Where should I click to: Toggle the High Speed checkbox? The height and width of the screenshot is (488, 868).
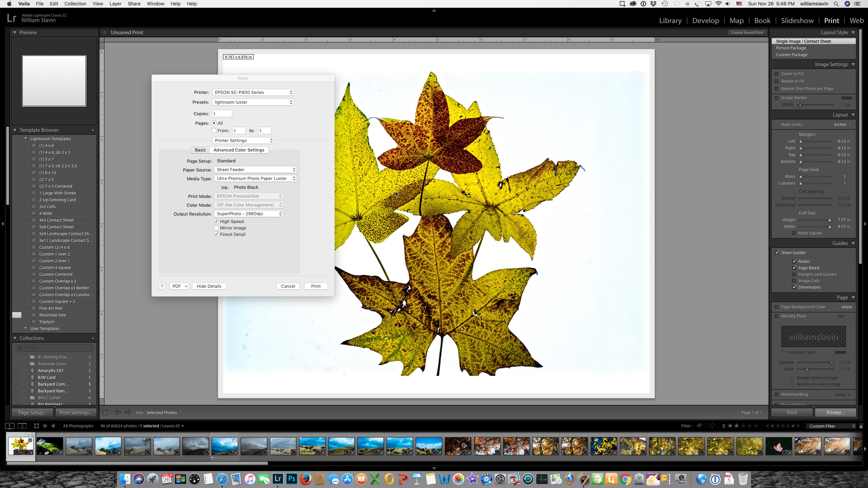216,221
